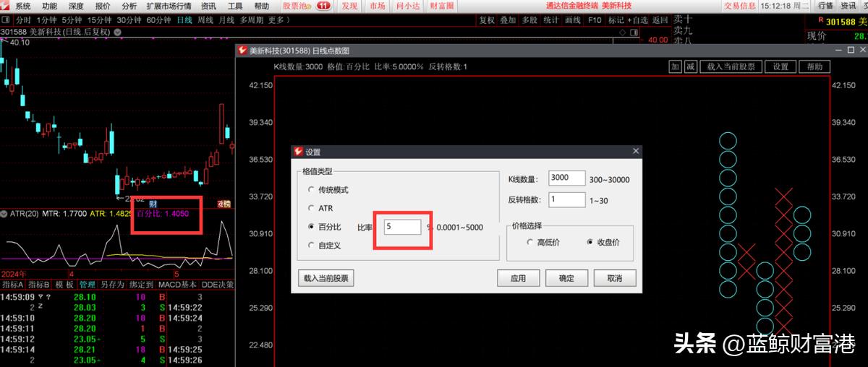Click the panel toggle icon left of 分时
Viewport: 868px width, 367px height.
tap(6, 20)
